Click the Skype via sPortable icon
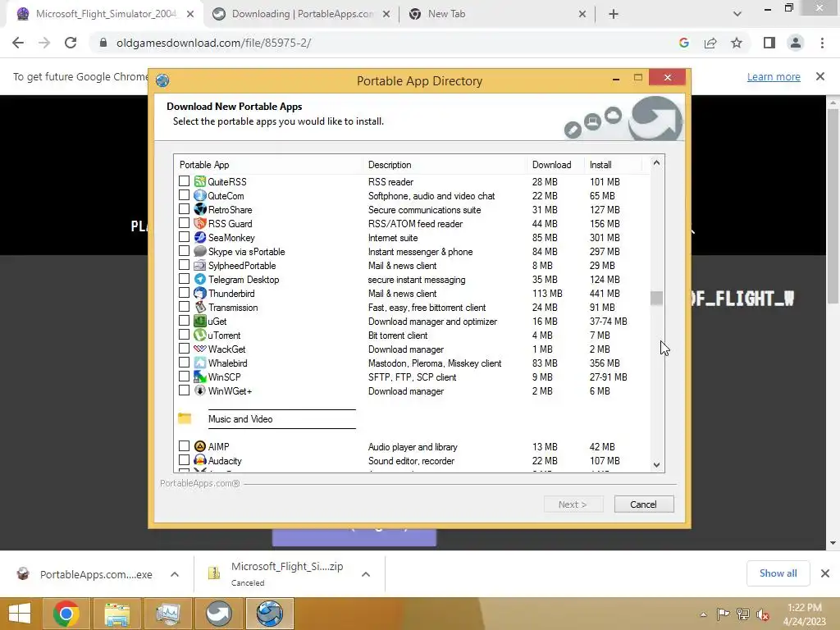 (200, 251)
